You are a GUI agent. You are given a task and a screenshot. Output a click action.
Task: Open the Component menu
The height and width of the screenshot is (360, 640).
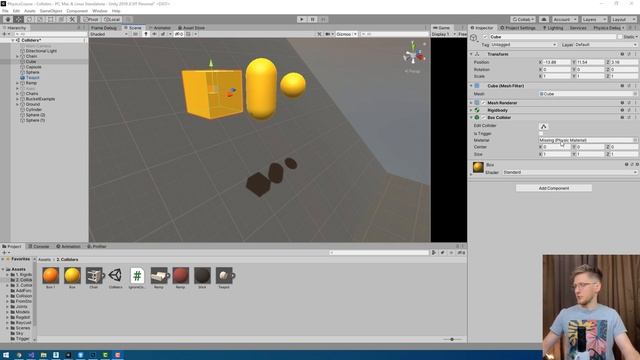pos(77,11)
